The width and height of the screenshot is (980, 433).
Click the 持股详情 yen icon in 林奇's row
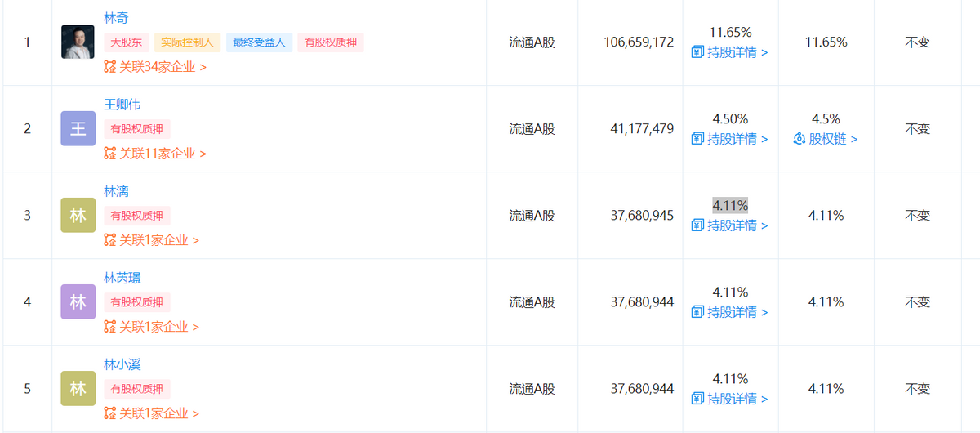(x=697, y=52)
